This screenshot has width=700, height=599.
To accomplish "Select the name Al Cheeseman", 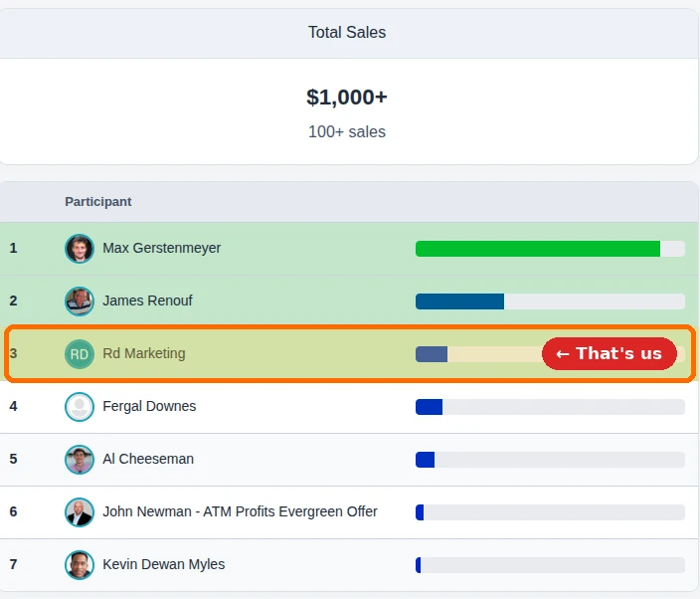I will pos(148,459).
